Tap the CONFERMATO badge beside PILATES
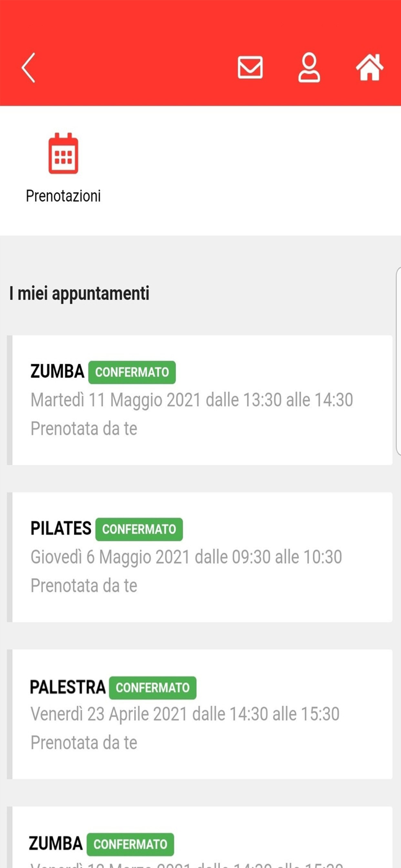 [139, 529]
